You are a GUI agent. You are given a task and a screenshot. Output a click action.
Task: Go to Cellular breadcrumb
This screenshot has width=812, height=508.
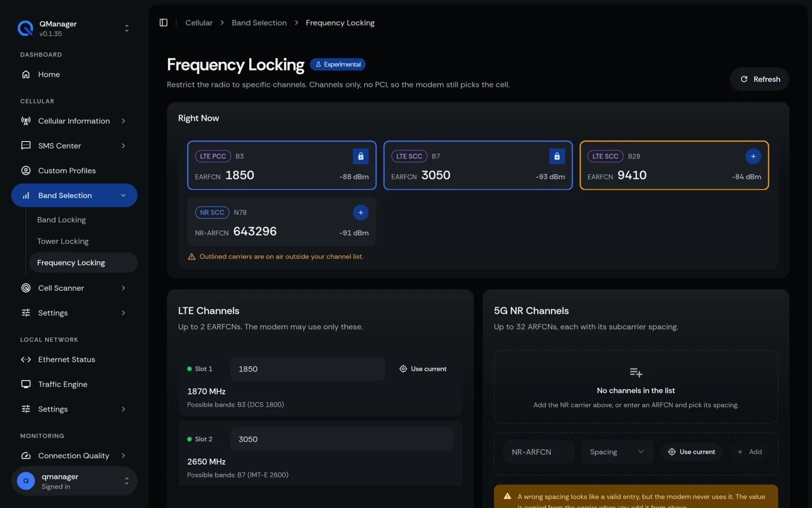[x=199, y=23]
